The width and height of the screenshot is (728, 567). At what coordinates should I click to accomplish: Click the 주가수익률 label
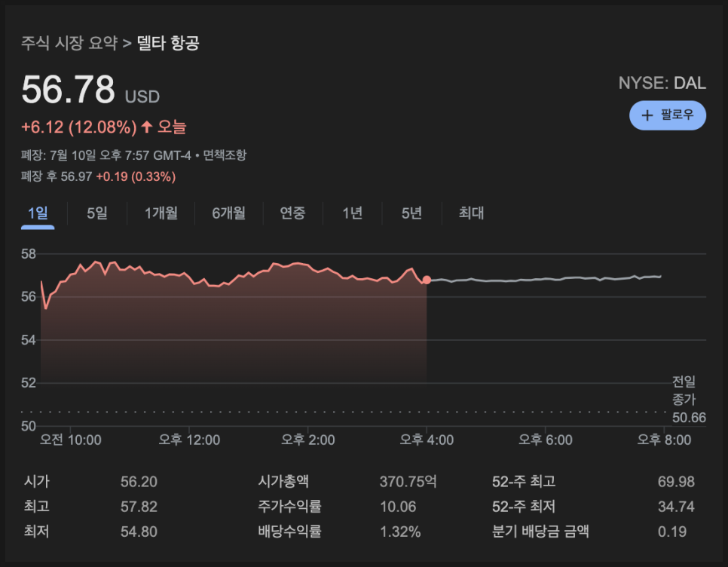289,506
